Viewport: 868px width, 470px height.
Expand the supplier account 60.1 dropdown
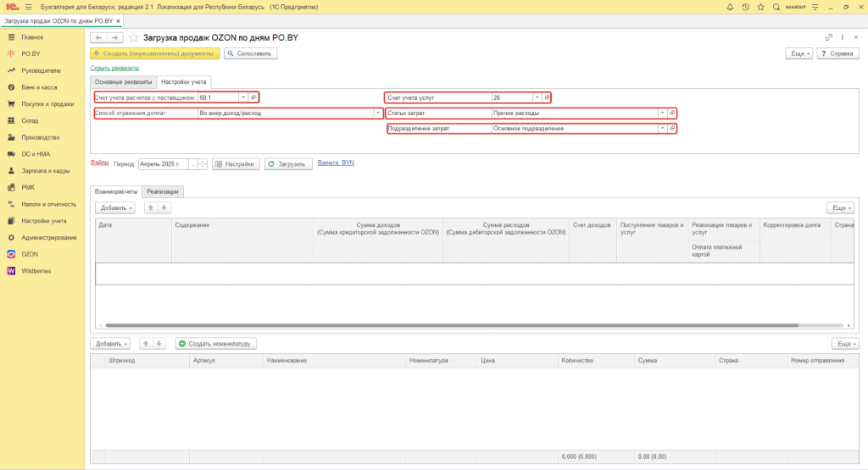click(x=243, y=97)
